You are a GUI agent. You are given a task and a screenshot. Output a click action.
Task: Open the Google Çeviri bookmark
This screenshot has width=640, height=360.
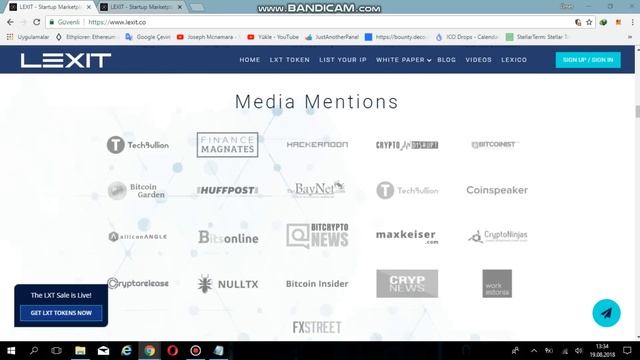coord(148,37)
